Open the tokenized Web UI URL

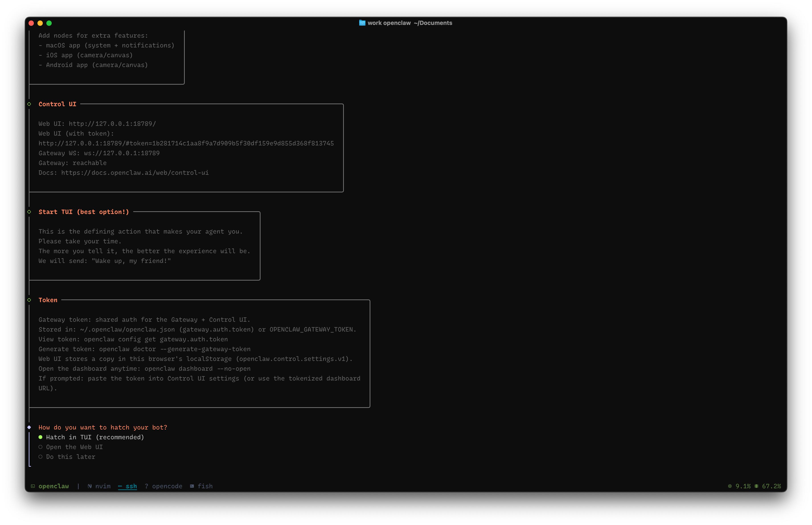pyautogui.click(x=186, y=143)
